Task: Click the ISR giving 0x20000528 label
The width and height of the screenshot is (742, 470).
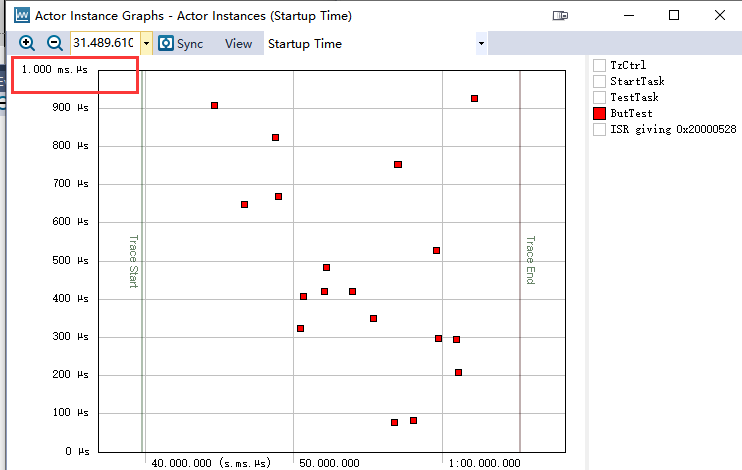Action: pyautogui.click(x=673, y=130)
